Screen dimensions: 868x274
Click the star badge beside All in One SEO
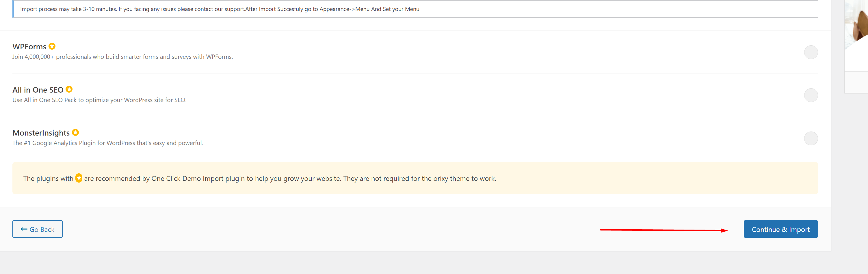tap(69, 89)
